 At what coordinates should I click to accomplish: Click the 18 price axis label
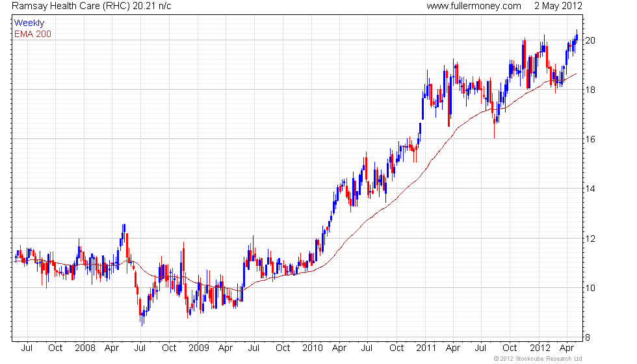(590, 90)
